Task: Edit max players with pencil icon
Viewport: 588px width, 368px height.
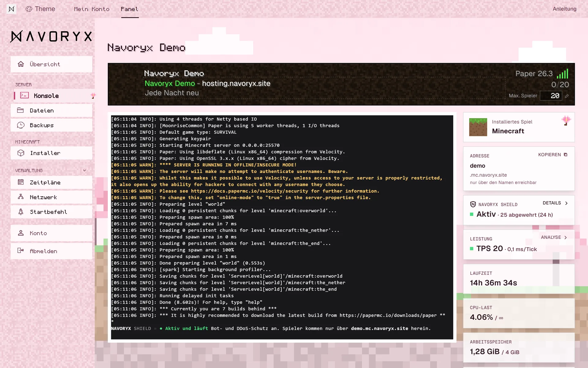Action: click(x=567, y=96)
